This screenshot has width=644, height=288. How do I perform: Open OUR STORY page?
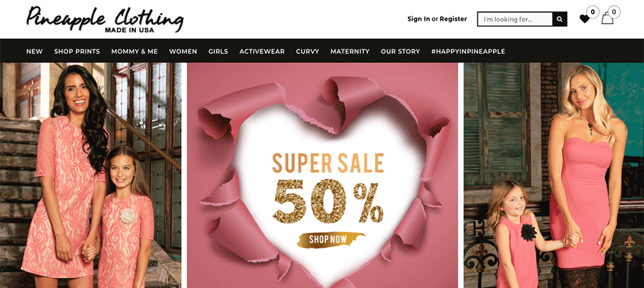pos(401,52)
